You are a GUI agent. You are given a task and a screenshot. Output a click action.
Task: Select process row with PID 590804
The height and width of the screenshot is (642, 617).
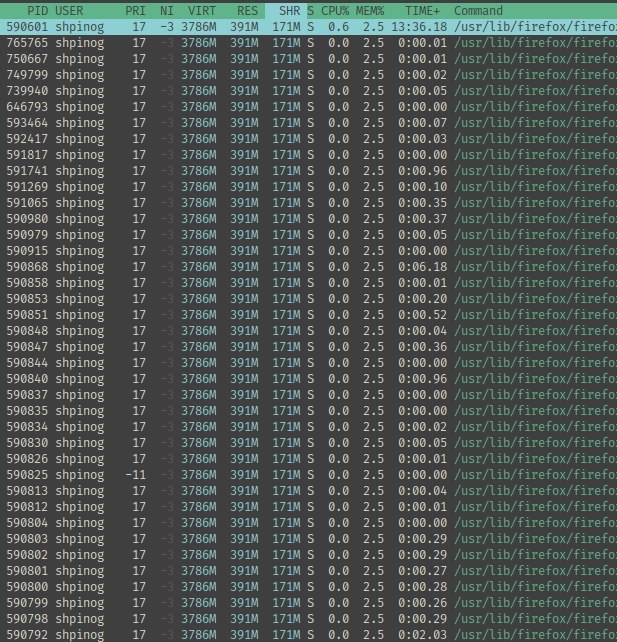pyautogui.click(x=308, y=522)
